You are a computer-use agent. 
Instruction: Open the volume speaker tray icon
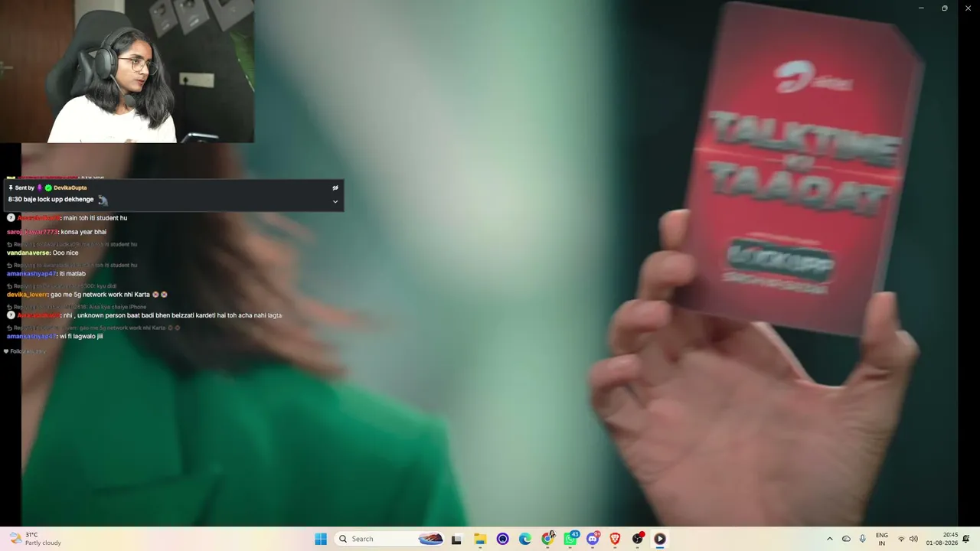coord(913,539)
